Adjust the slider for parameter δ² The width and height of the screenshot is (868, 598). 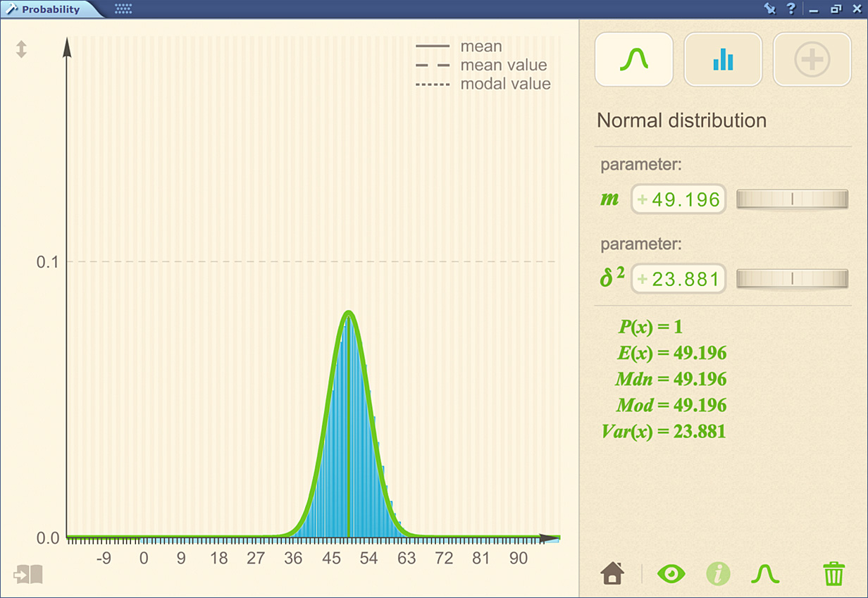[x=792, y=279]
